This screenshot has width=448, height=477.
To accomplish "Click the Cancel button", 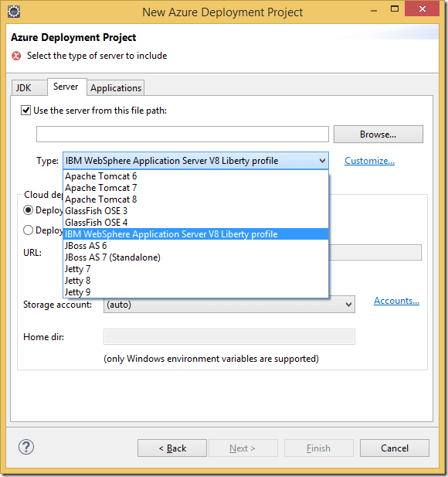I will tap(395, 448).
